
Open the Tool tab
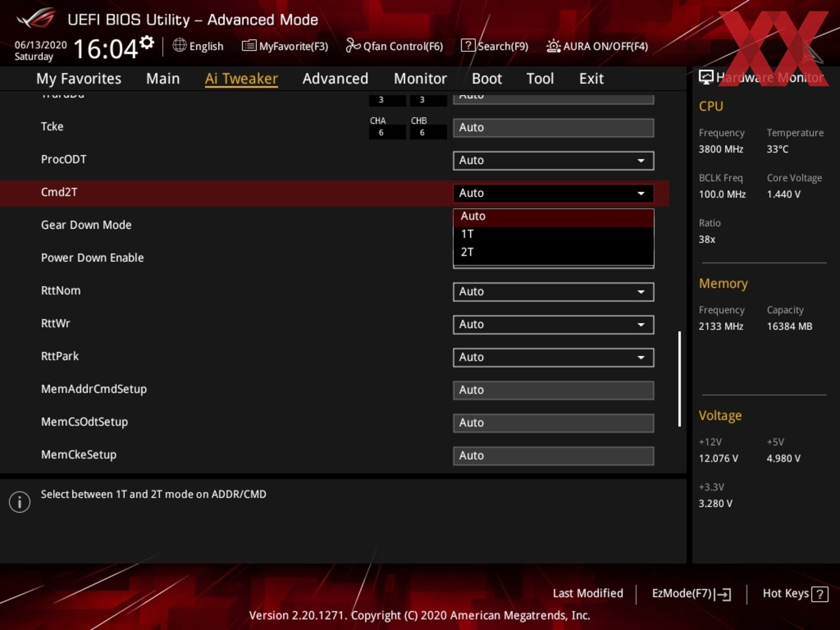(x=540, y=78)
